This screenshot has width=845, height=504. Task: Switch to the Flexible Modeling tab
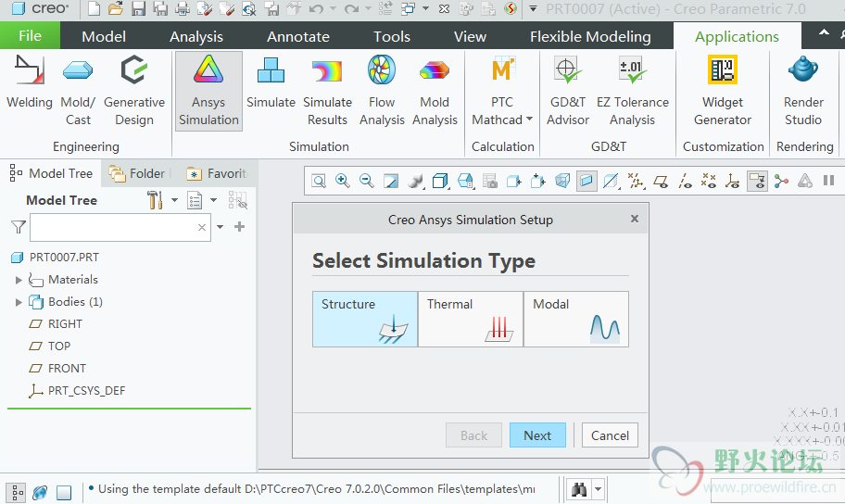coord(590,36)
